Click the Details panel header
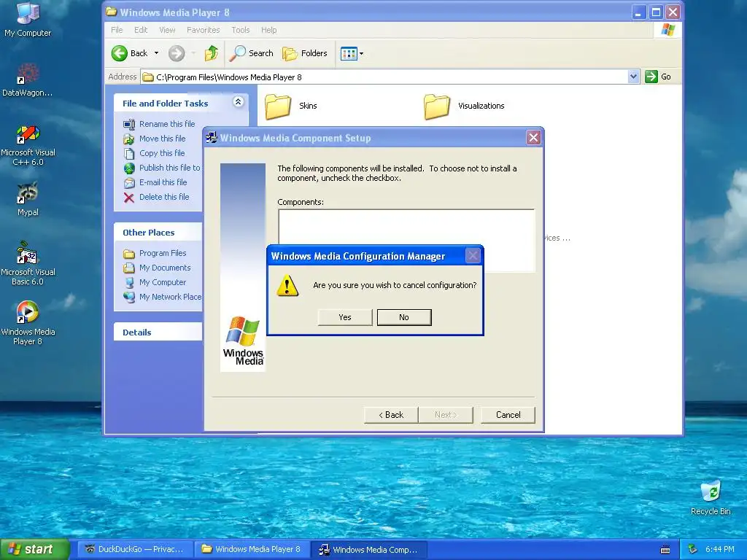 [x=158, y=332]
